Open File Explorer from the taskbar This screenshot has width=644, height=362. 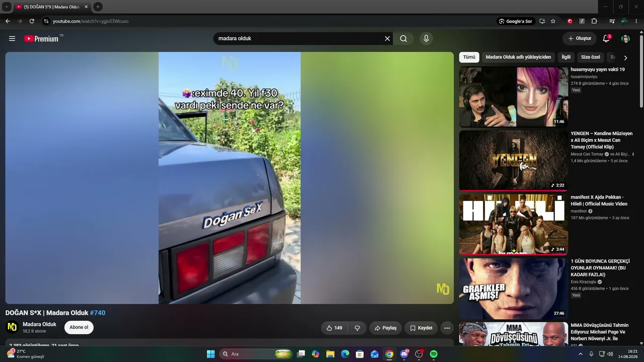330,354
